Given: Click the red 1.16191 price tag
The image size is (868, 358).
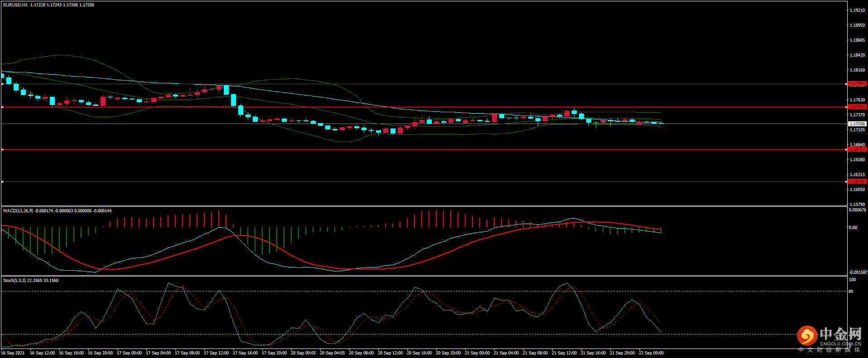Looking at the screenshot, I should pos(857,181).
